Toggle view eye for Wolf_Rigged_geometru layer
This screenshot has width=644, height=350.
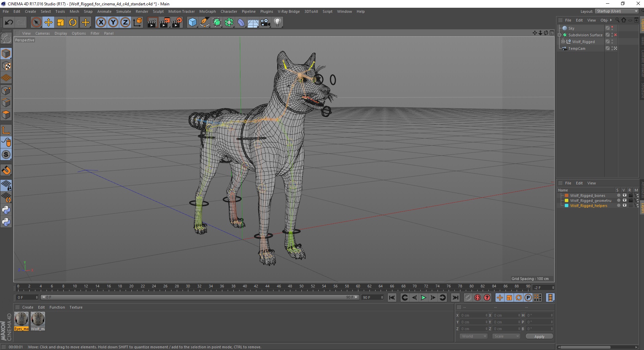(624, 201)
